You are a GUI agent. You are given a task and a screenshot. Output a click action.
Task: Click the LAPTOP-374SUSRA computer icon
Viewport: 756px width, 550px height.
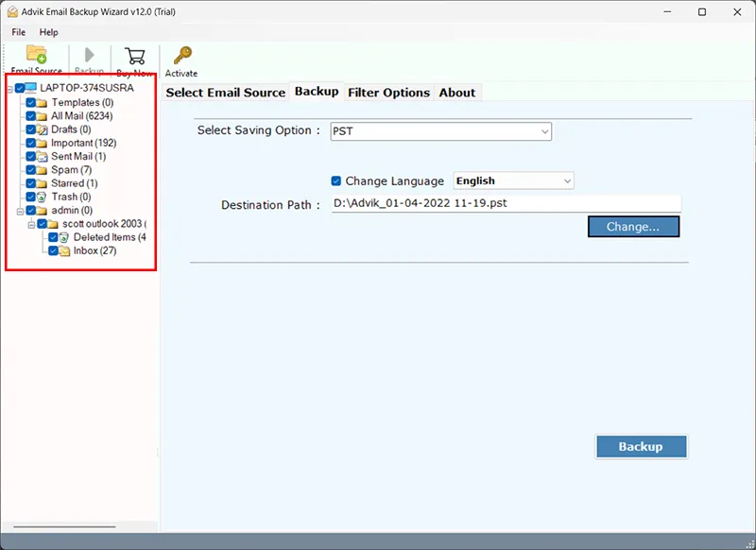(x=31, y=88)
